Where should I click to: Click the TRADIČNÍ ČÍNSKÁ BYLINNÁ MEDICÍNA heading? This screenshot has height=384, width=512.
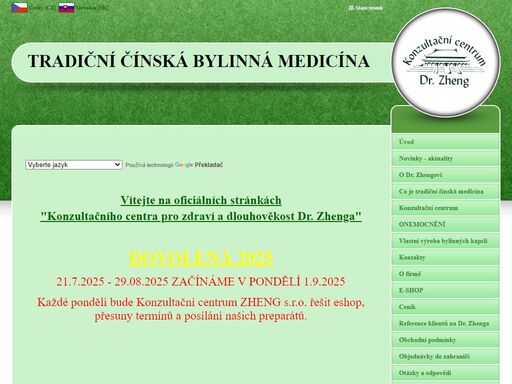199,61
